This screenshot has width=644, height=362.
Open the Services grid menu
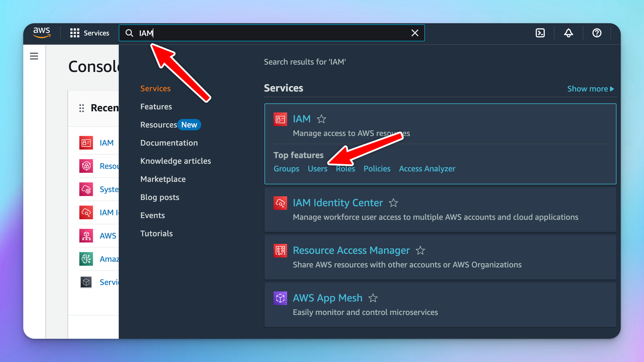point(89,33)
